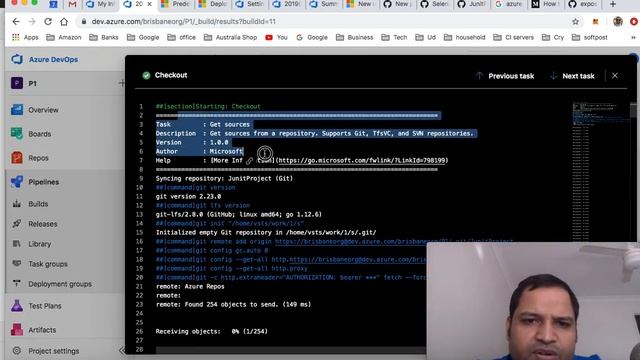Open the Australia Shop bookmarks folder

pos(230,37)
